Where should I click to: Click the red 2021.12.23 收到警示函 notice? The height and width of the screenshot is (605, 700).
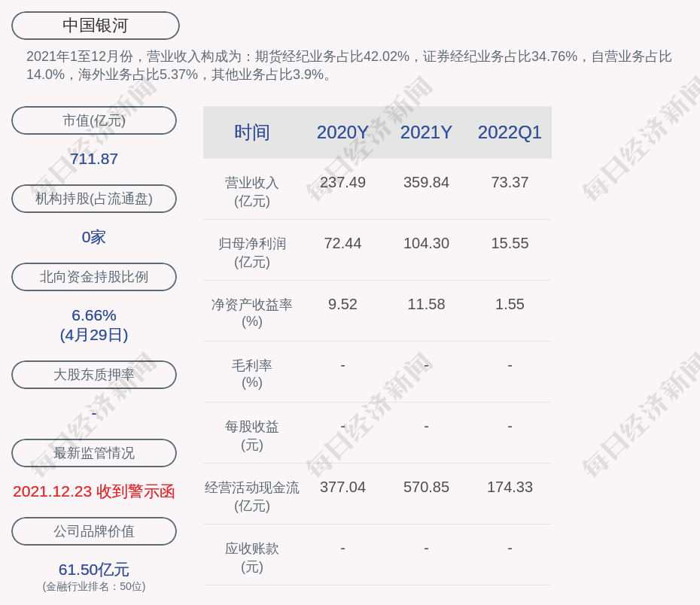point(94,491)
